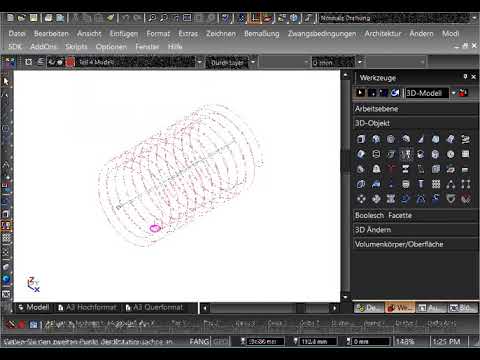Switch to the A3 Querformat tab
Screen dimensions: 480x360
click(154, 307)
